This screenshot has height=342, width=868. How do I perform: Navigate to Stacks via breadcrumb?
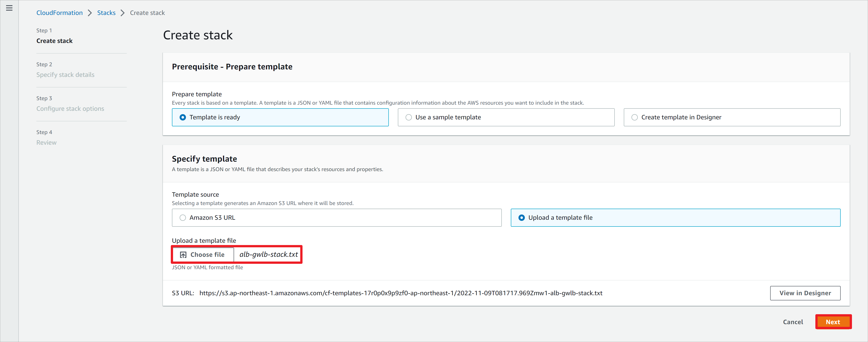tap(106, 13)
